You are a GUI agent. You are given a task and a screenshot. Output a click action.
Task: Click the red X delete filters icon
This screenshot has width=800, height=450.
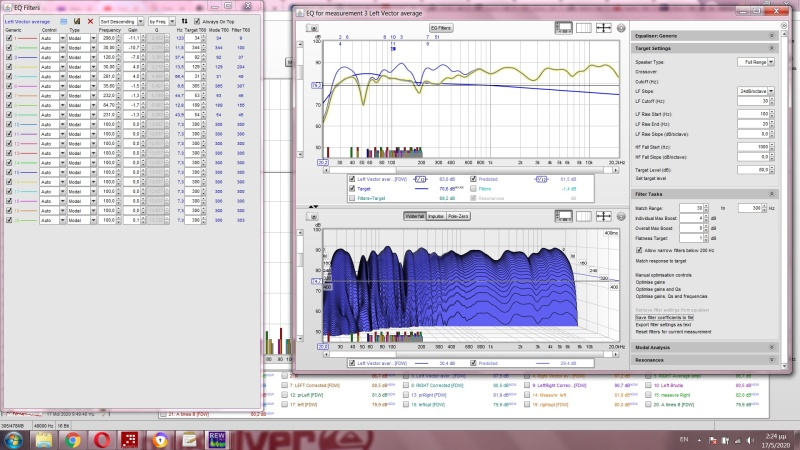90,20
